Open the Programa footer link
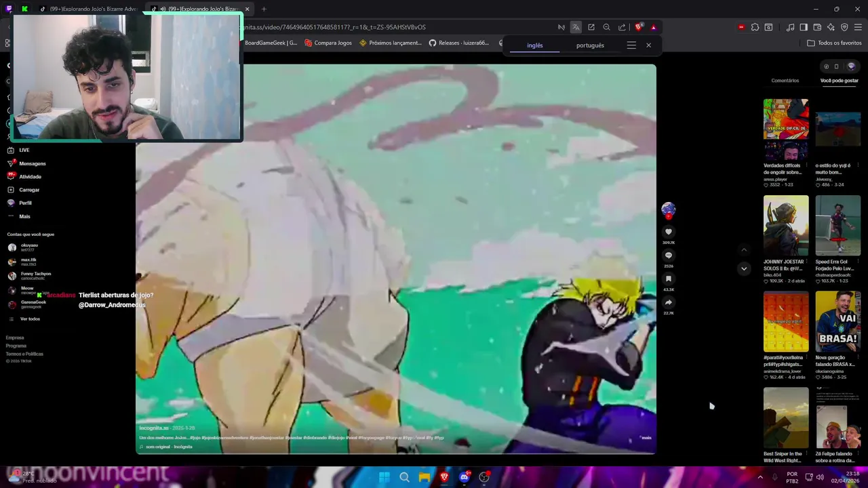Image resolution: width=868 pixels, height=488 pixels. (16, 346)
